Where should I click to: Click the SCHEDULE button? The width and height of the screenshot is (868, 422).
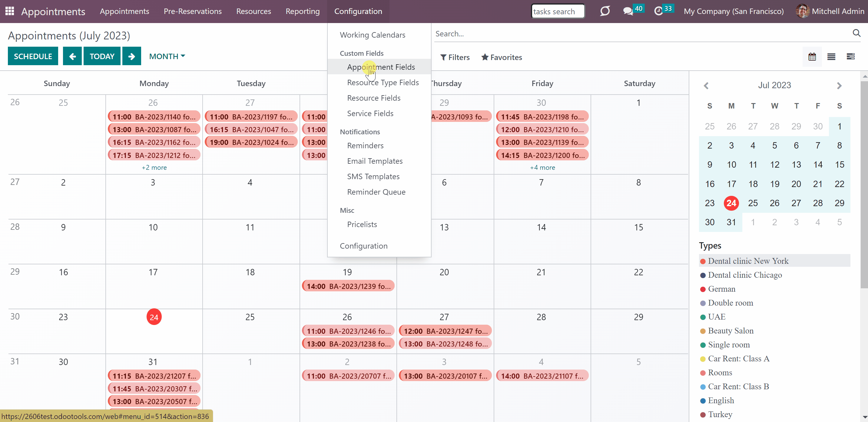pyautogui.click(x=33, y=56)
